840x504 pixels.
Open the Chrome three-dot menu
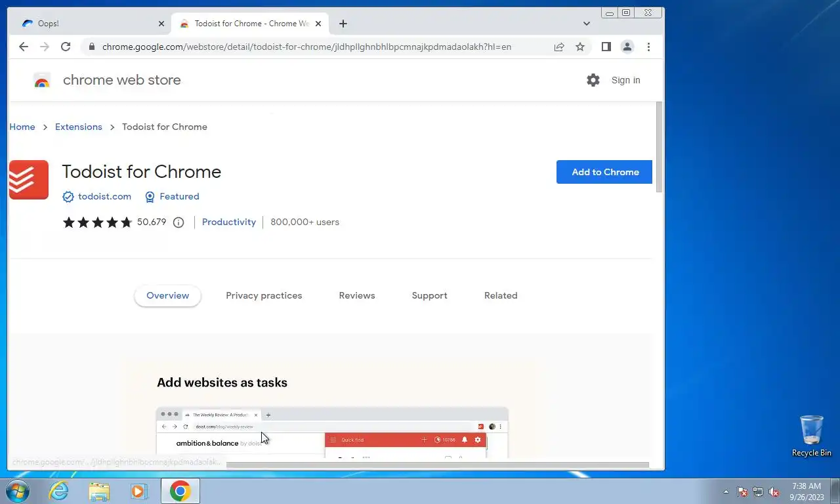tap(648, 47)
